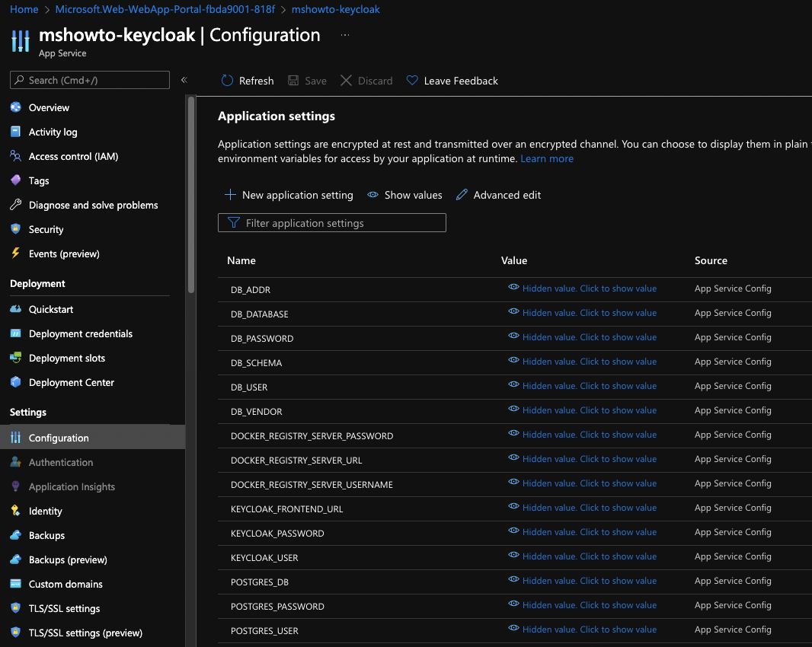Open the mshowto-keycloak breadcrumb link
The image size is (812, 647).
coord(336,9)
